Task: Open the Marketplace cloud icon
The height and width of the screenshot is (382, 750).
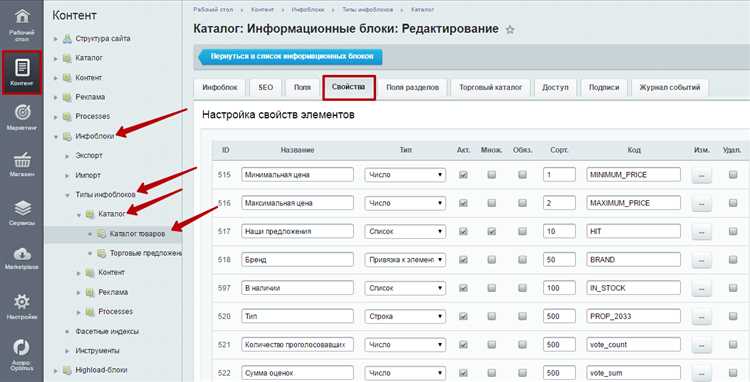Action: [x=22, y=253]
